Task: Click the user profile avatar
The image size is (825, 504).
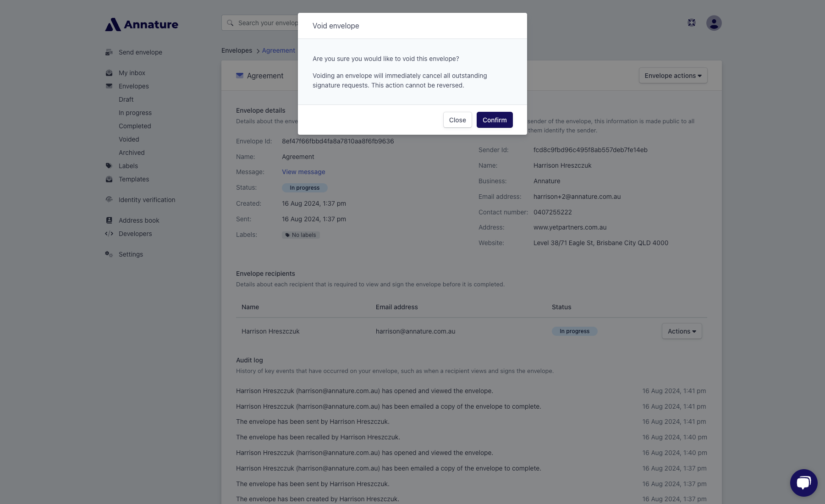Action: pos(714,23)
